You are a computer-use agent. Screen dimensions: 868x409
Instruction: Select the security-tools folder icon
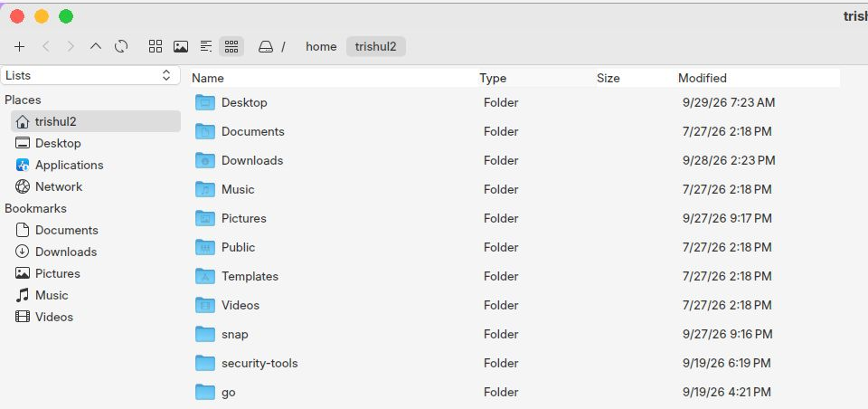coord(205,363)
